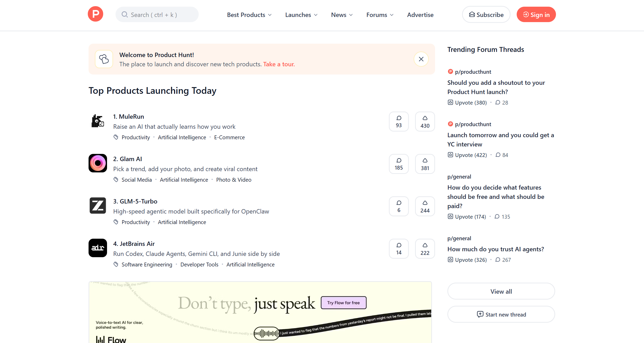Click the Subscribe button

[486, 15]
